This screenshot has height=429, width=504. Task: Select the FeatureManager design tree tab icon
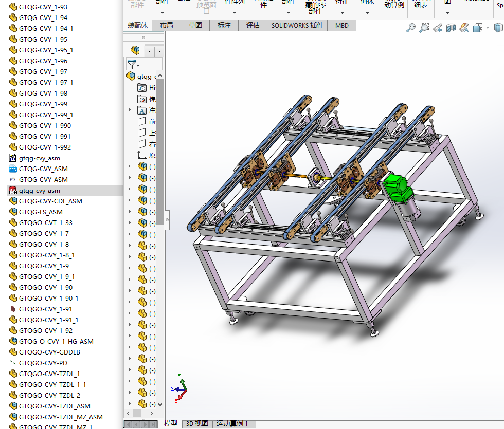(x=135, y=50)
